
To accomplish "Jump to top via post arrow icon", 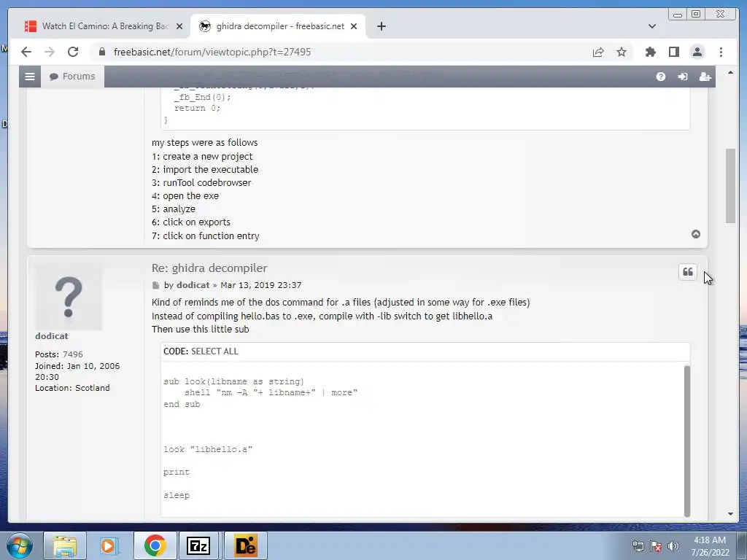I will (696, 234).
